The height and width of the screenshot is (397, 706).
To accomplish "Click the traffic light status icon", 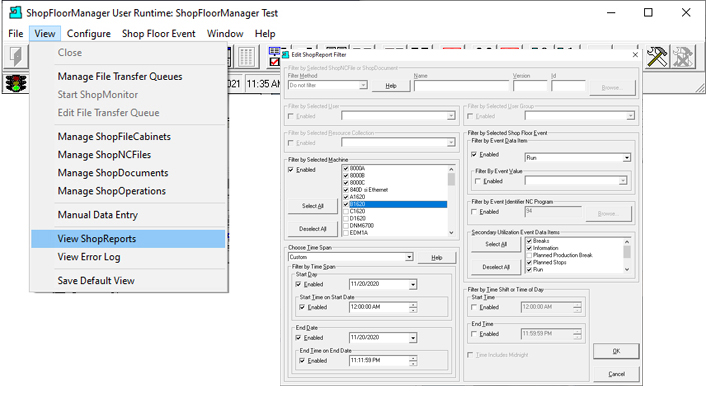I will 16,83.
